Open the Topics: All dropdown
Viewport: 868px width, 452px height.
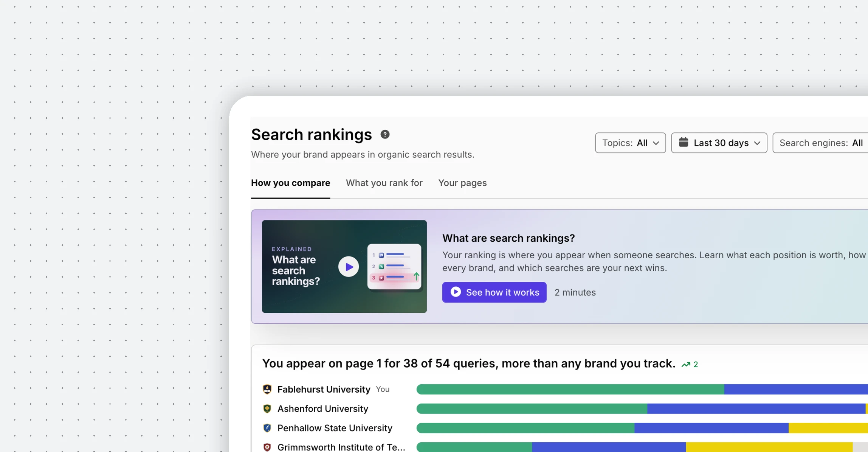click(x=630, y=143)
